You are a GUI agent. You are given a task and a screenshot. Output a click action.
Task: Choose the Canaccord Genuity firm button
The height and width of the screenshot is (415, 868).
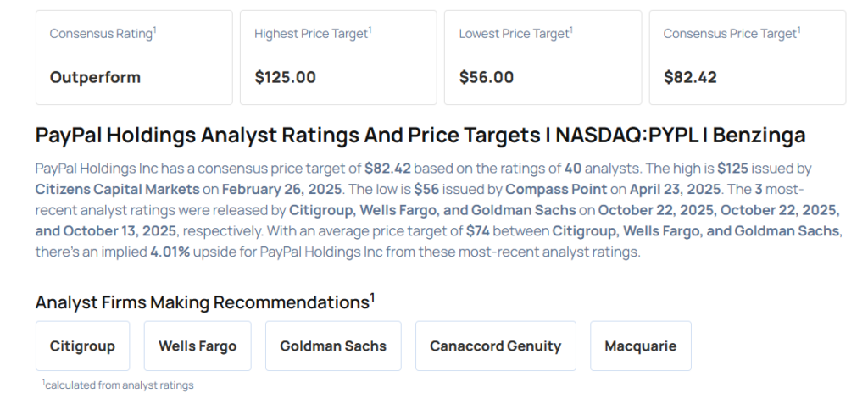pos(495,346)
